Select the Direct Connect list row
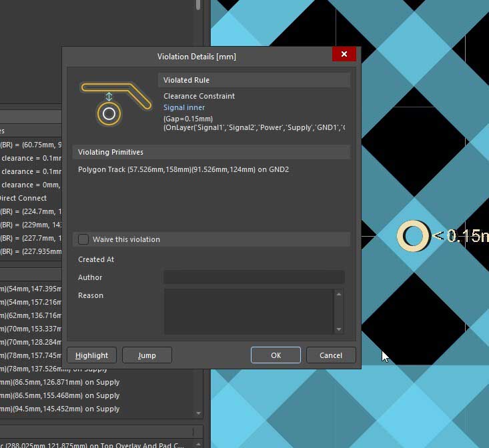 tap(24, 198)
